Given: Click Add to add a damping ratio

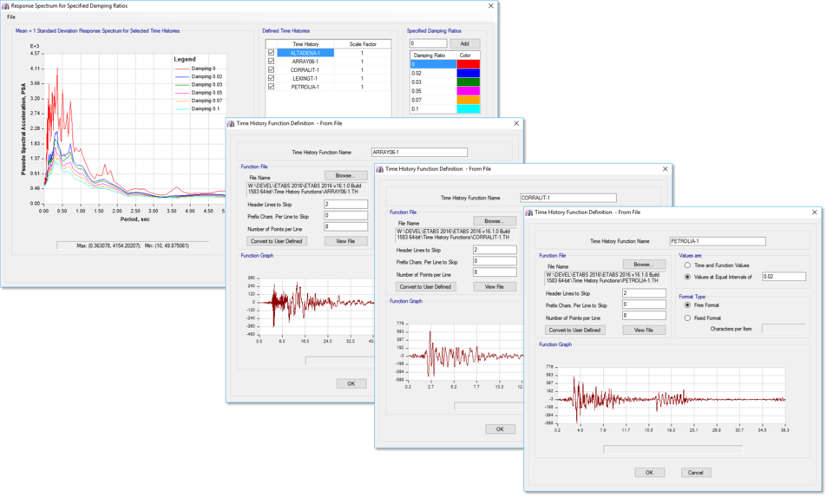Looking at the screenshot, I should click(x=464, y=43).
